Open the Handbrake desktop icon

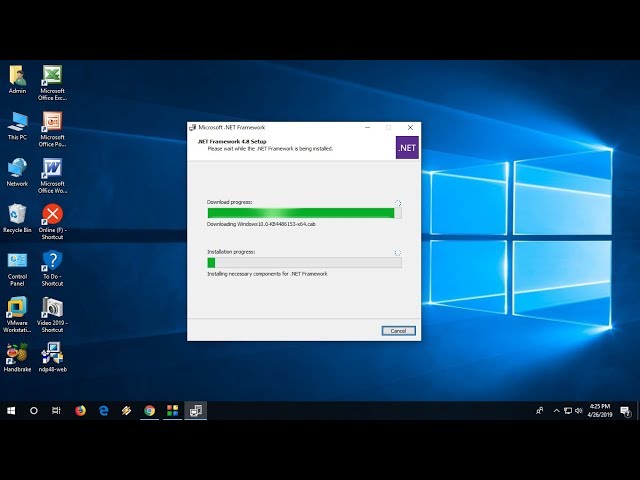(x=17, y=358)
